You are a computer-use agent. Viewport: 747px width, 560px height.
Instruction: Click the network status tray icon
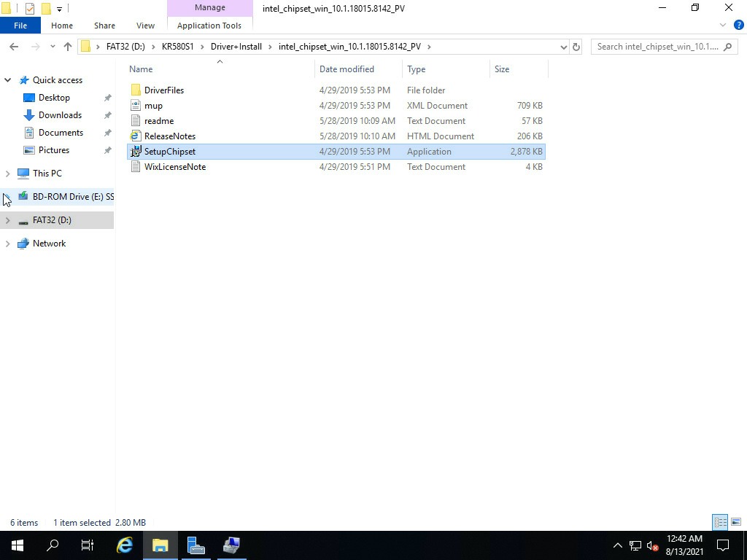[635, 545]
